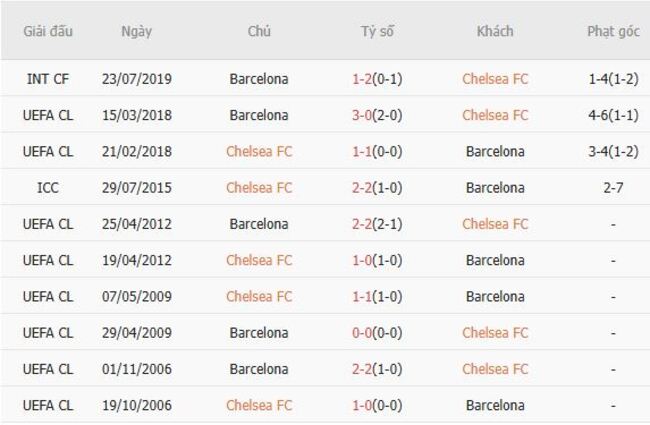Open the 2-2 score on 29/07/2015
650x425 pixels.
pyautogui.click(x=364, y=188)
